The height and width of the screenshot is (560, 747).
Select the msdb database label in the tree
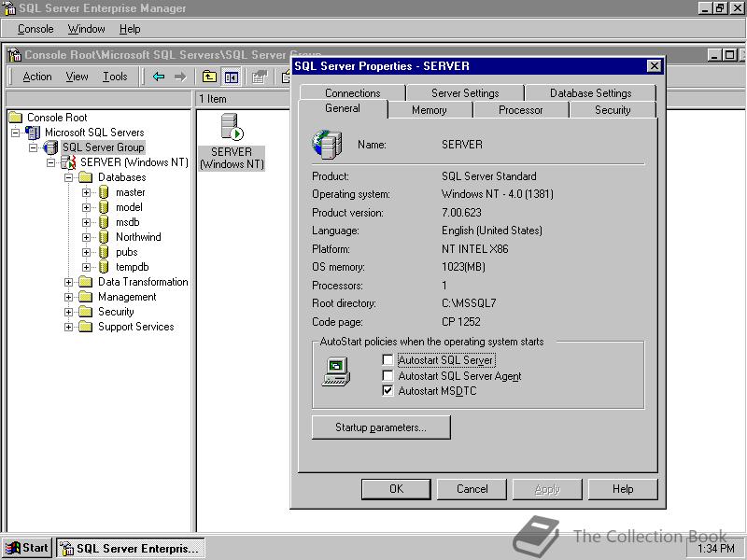(x=128, y=222)
